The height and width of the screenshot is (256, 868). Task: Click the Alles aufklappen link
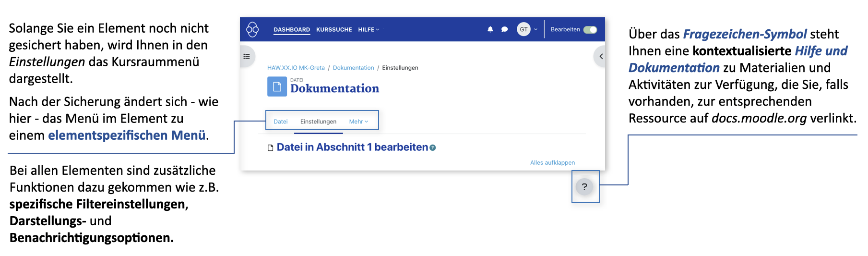click(552, 163)
